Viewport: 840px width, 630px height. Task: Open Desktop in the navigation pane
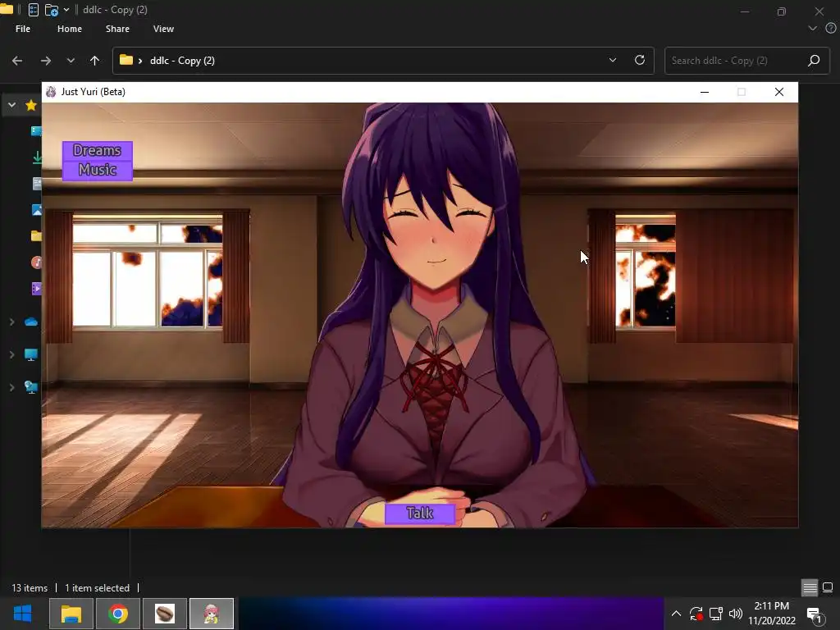click(x=36, y=131)
